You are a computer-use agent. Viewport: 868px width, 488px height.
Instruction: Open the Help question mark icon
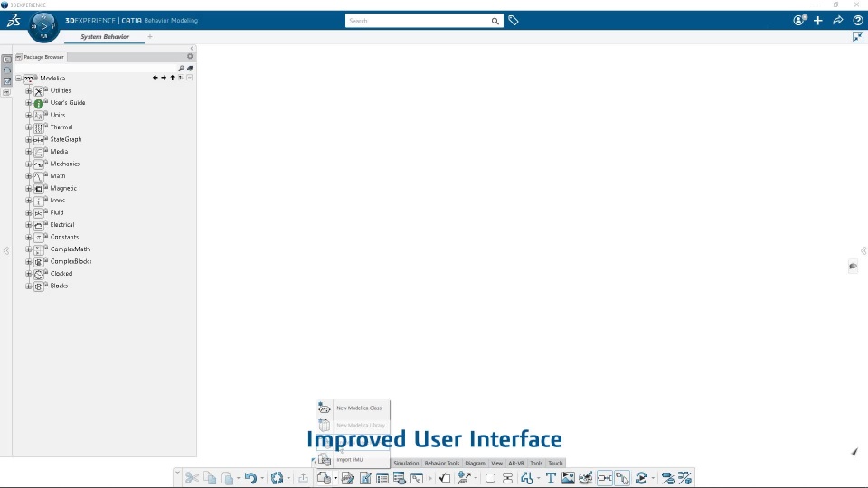pyautogui.click(x=858, y=21)
